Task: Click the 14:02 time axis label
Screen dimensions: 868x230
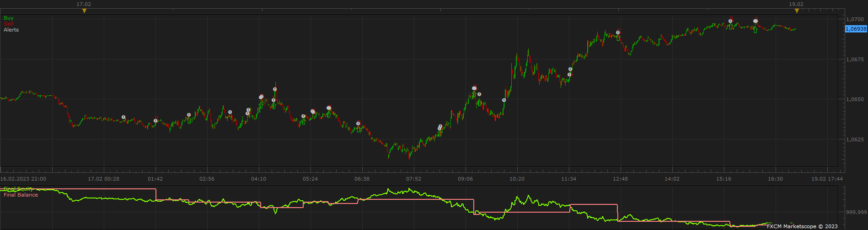Action: [672, 179]
